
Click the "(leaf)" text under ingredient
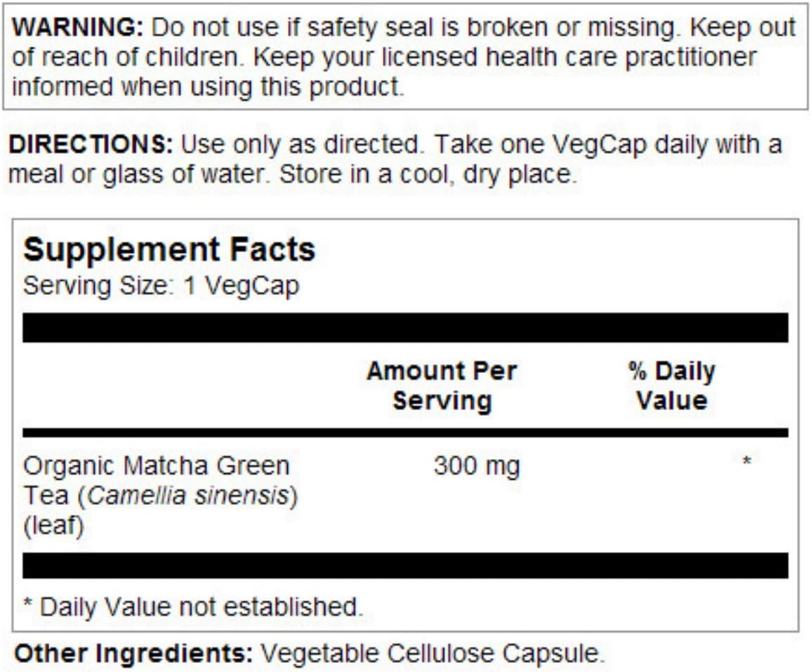point(53,525)
